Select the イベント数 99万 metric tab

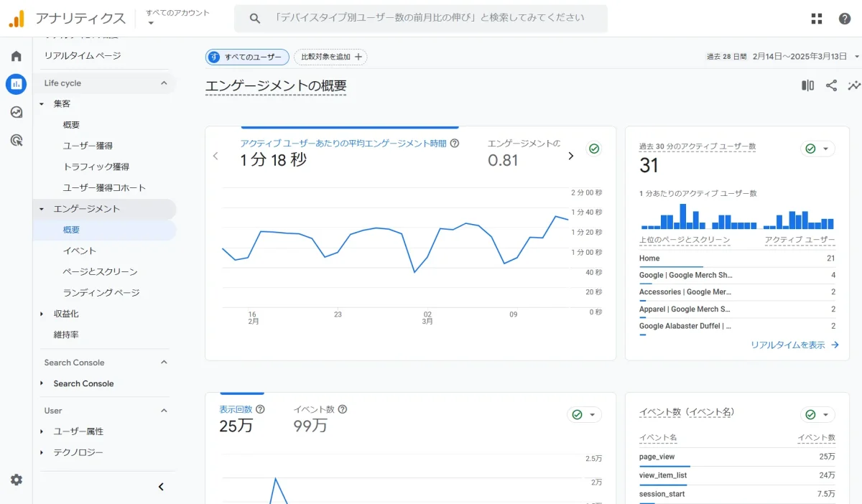(x=320, y=418)
